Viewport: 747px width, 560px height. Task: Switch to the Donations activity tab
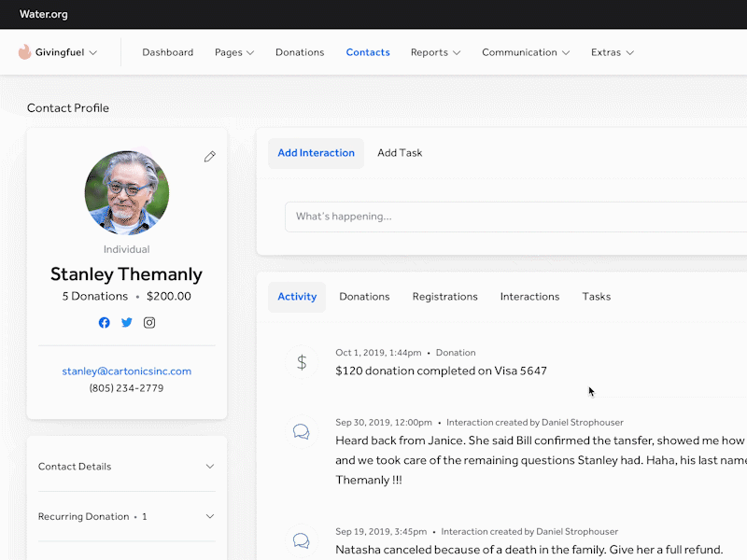(364, 297)
